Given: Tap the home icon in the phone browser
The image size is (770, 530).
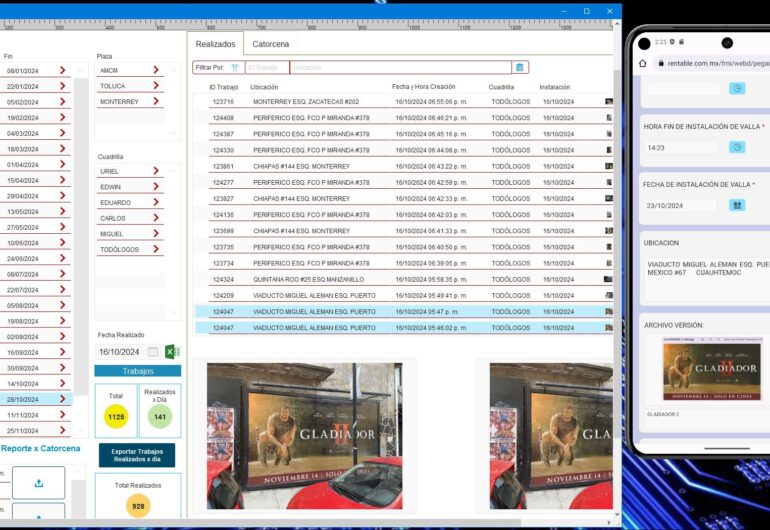Looking at the screenshot, I should tap(643, 63).
